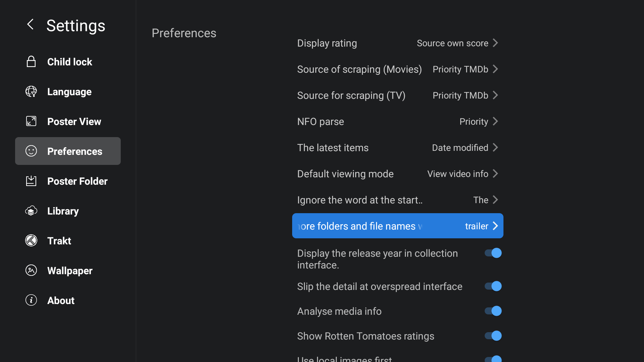Image resolution: width=644 pixels, height=362 pixels.
Task: Click the Trakt logo icon
Action: tap(31, 240)
